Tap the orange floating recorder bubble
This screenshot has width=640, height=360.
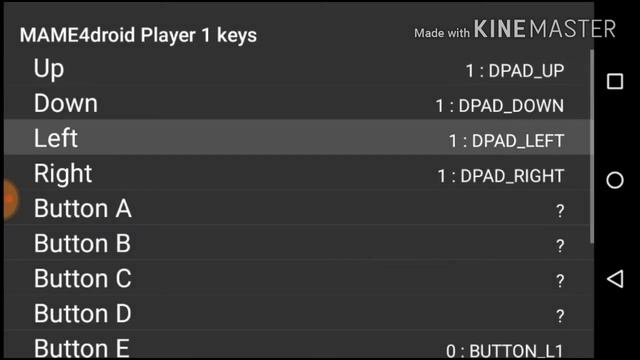[x=10, y=199]
